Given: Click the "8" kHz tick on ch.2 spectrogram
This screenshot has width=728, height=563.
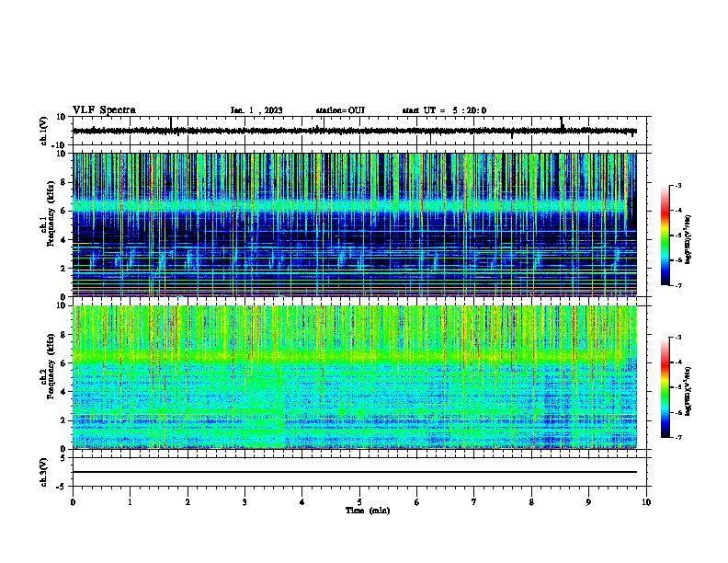Looking at the screenshot, I should 63,335.
